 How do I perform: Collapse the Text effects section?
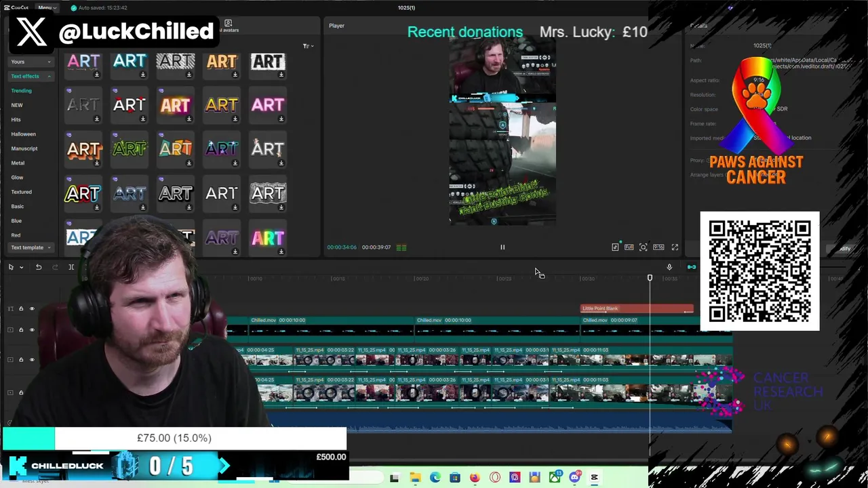pos(31,76)
